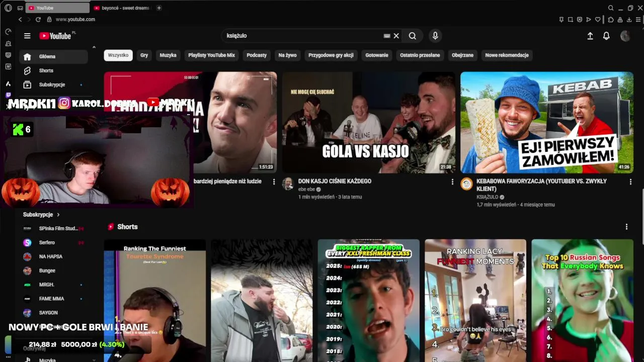Open Ranking Lacy Funniest Moments short

click(475, 301)
